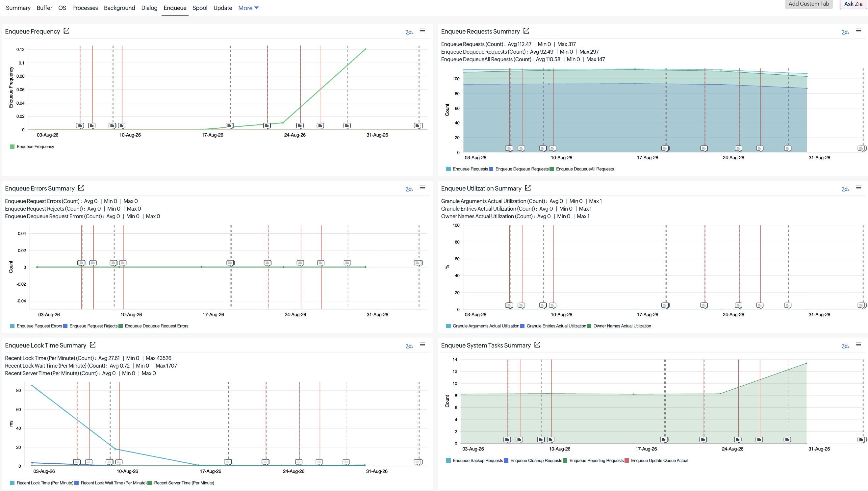This screenshot has height=491, width=868.
Task: Open Zia insights for Enqueue Utilization Summary
Action: coord(845,189)
